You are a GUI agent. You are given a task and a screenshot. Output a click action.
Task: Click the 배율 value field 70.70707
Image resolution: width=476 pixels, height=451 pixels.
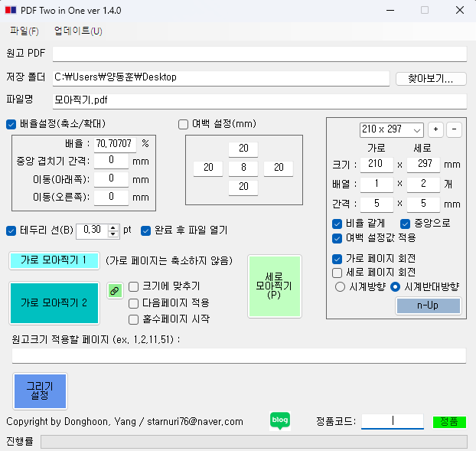click(x=115, y=144)
